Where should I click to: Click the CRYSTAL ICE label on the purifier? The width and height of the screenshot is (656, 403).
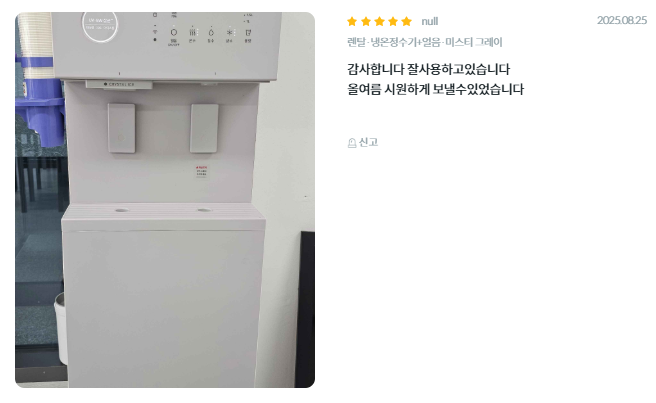tap(119, 85)
